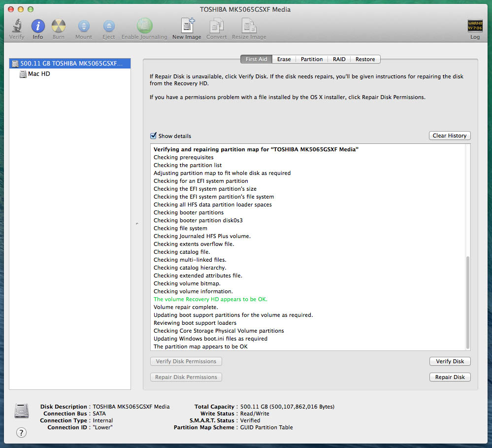The image size is (492, 448).
Task: Click the sidebar splitter handle dot
Action: (x=137, y=224)
